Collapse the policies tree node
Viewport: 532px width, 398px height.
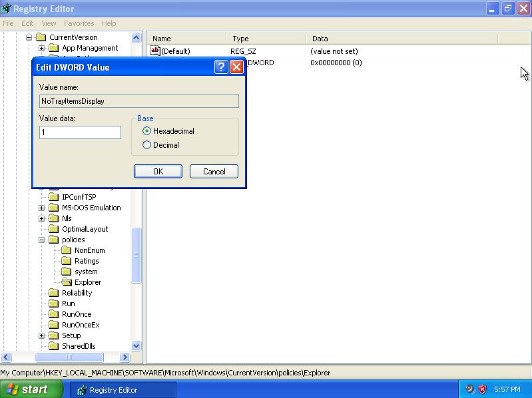pyautogui.click(x=41, y=240)
